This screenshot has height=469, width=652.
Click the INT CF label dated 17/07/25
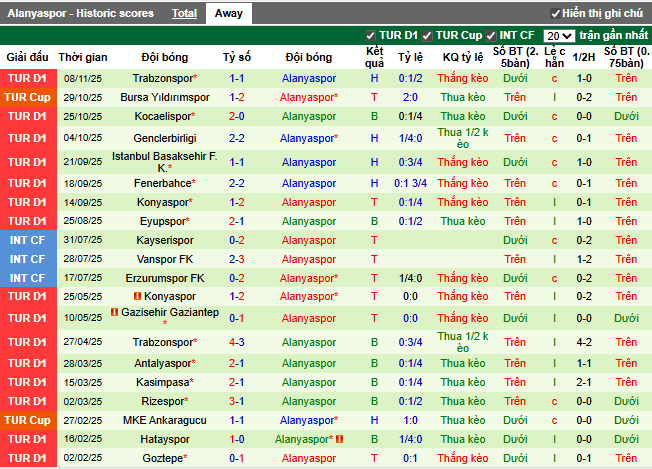click(28, 278)
